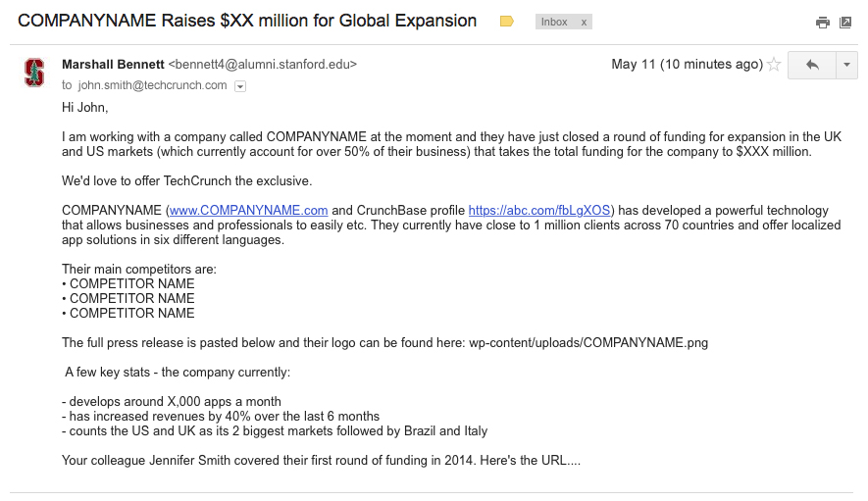Viewport: 868px width, 501px height.
Task: Expand recipient details arrow beside john.smith@techcrunch.com
Action: click(x=240, y=86)
